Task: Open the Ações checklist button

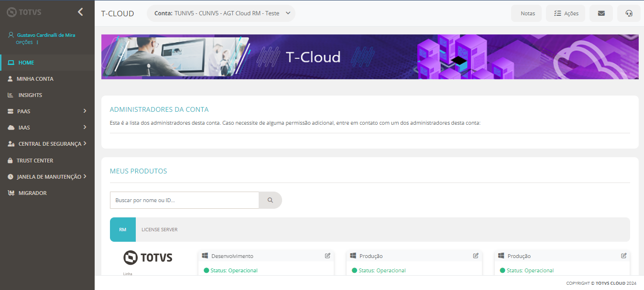Action: tap(566, 13)
